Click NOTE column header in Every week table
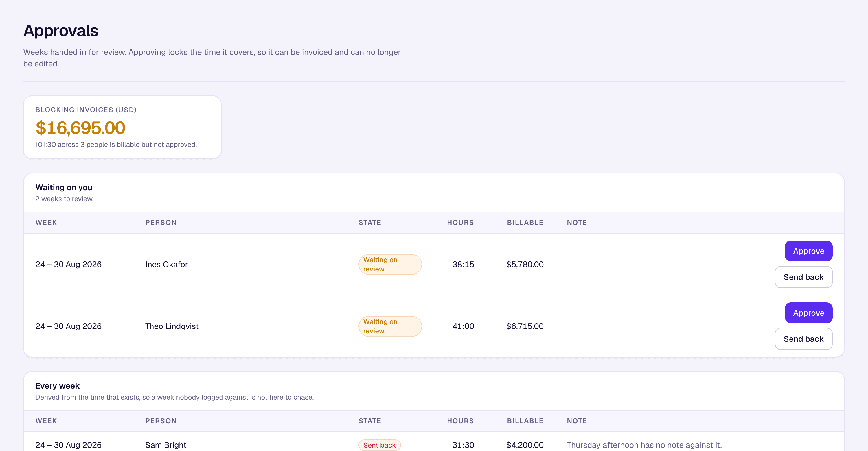Screen dimensions: 868x451 pos(577,421)
